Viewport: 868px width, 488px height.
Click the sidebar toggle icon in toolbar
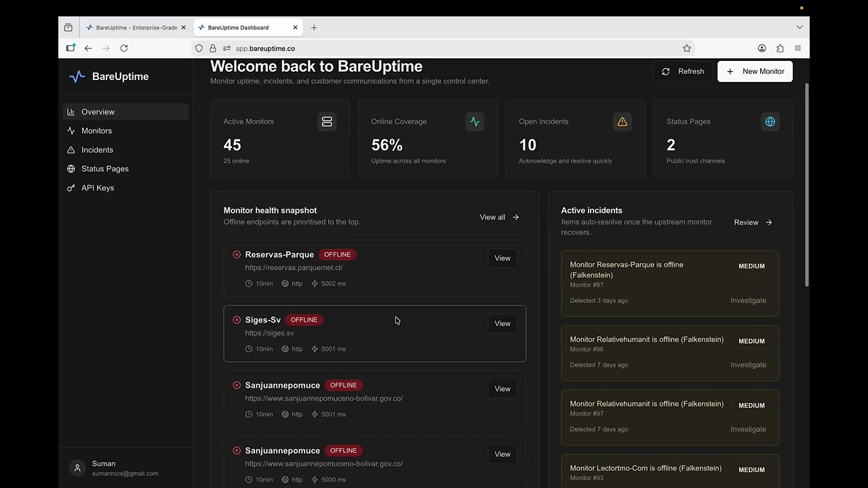(71, 48)
